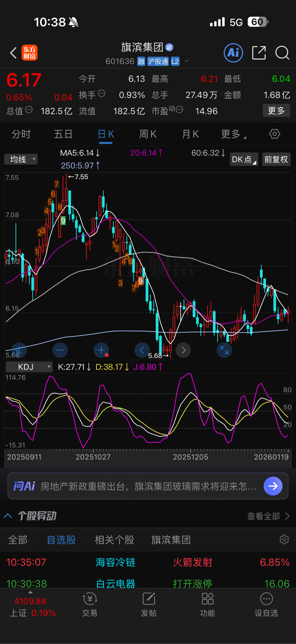Jump to earliest with double-left arrow
Screen dimensions: 296x644
(19, 350)
